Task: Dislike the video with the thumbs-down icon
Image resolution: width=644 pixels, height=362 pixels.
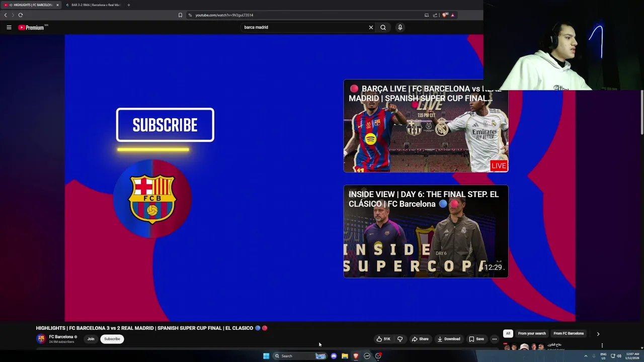Action: coord(400,339)
